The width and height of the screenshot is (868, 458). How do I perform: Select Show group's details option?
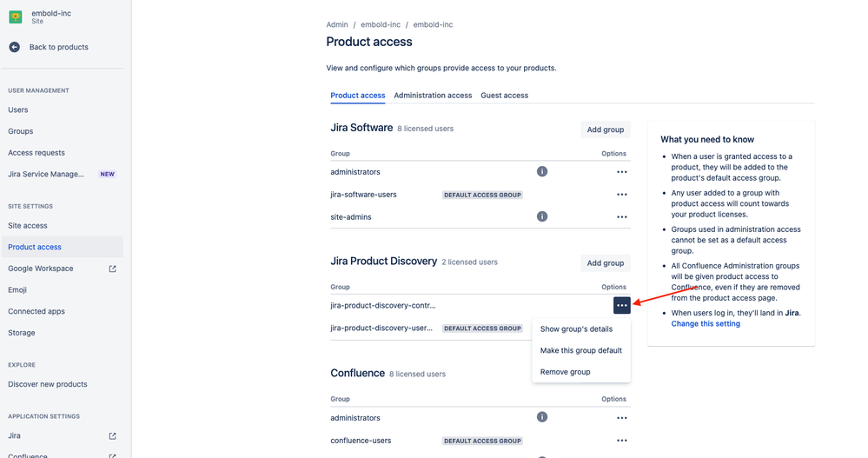tap(576, 329)
